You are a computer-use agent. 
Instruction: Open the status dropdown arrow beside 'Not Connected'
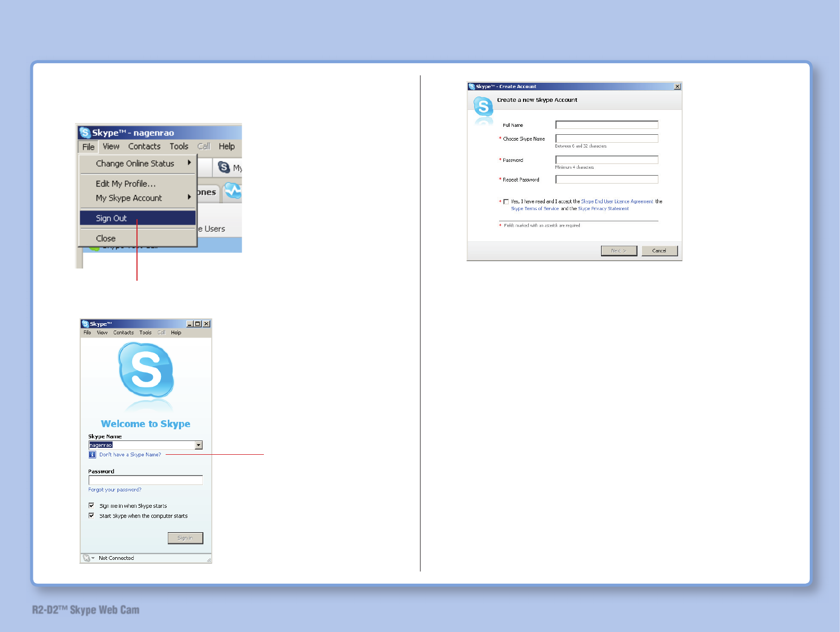pos(93,558)
